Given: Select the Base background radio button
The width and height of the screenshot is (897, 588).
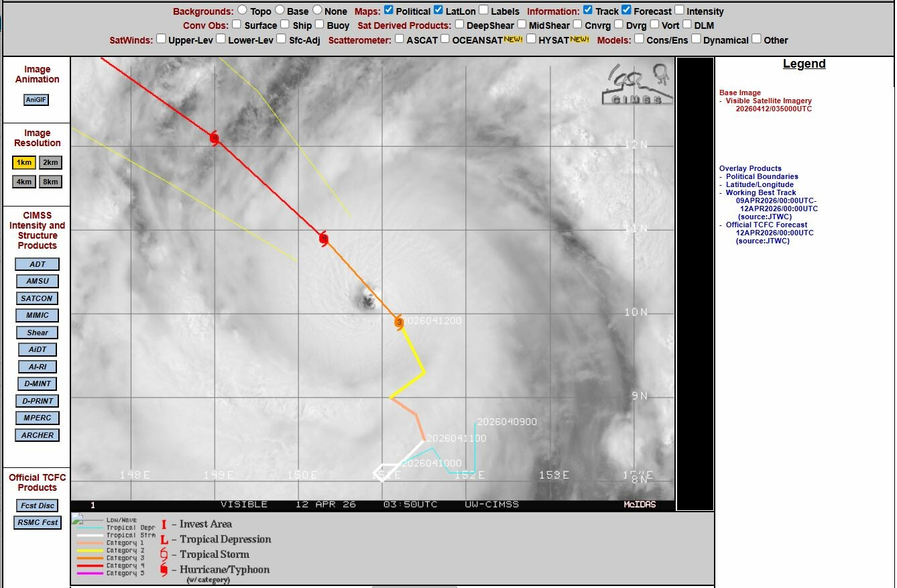Looking at the screenshot, I should pos(280,11).
